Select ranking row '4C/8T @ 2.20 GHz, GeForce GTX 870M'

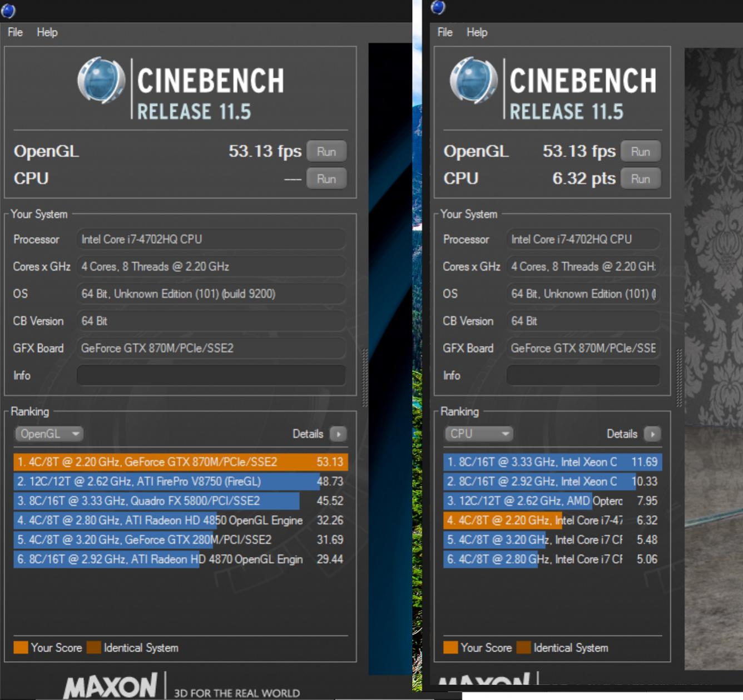(181, 462)
